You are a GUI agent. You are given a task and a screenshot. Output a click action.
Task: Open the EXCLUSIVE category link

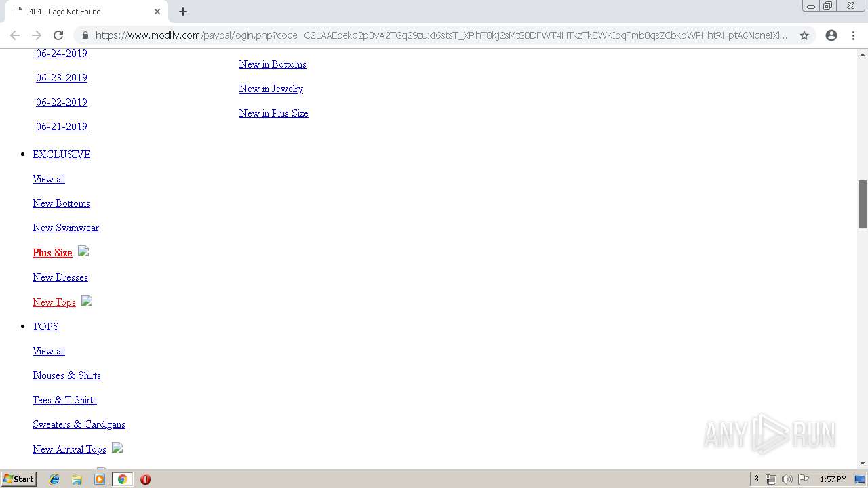pyautogui.click(x=61, y=155)
